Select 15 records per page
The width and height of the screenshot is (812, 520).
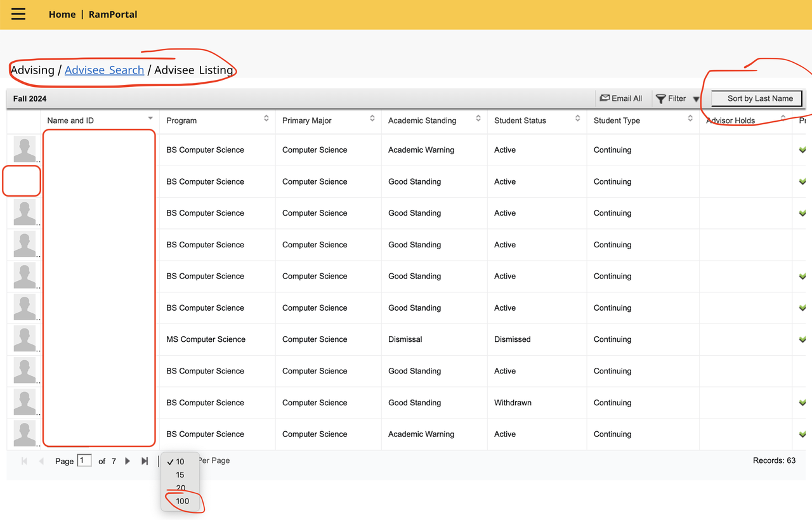[180, 475]
